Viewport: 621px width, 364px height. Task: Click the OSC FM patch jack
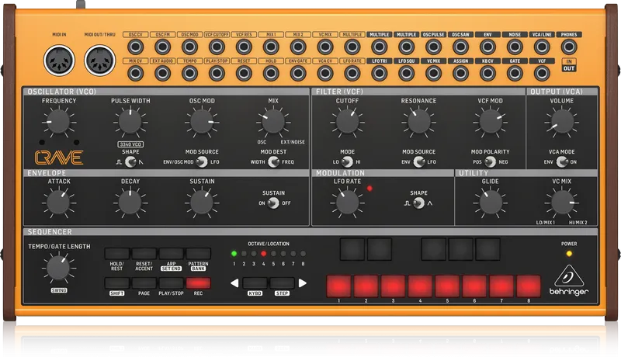tap(162, 47)
